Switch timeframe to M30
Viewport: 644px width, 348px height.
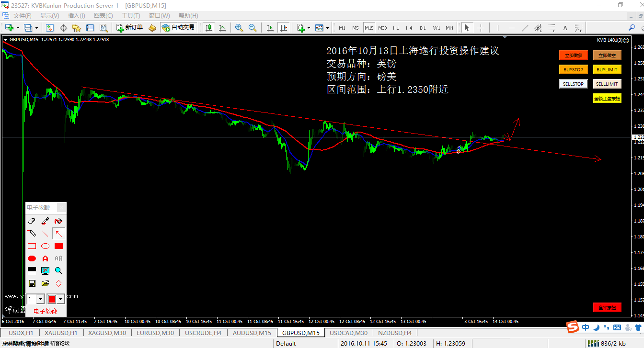382,28
